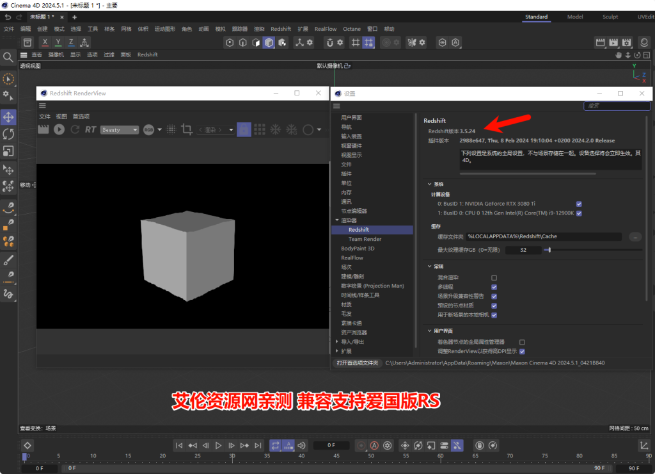Screen dimensions: 655x474
Task: Click the search field in the Settings window
Action: click(x=617, y=106)
